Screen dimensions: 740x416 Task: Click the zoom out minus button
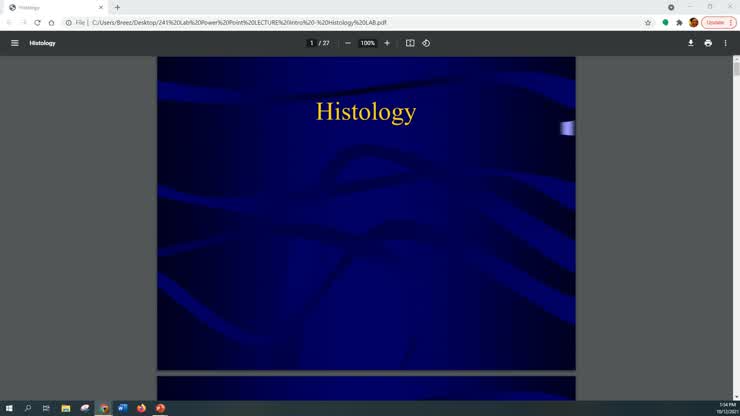(x=348, y=43)
